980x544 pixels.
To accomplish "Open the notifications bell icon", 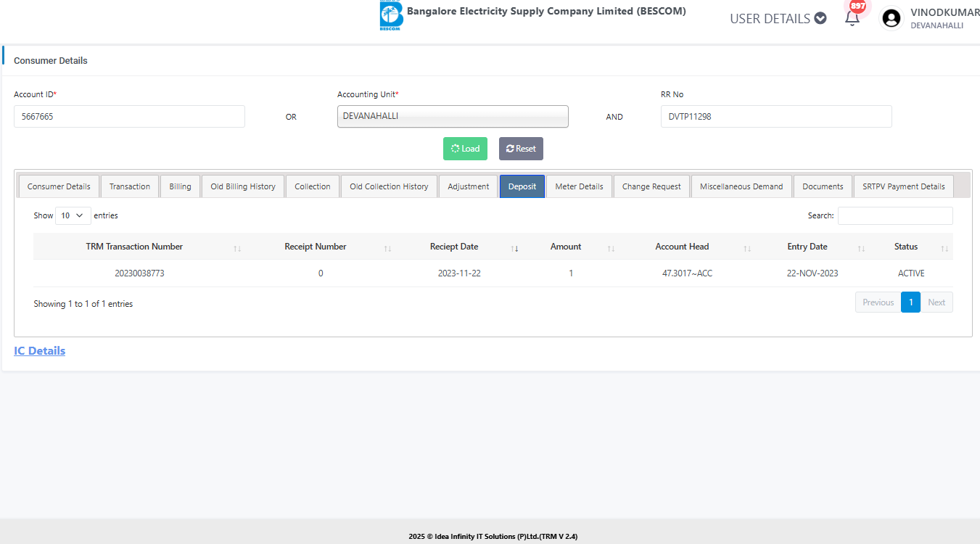I will click(852, 19).
